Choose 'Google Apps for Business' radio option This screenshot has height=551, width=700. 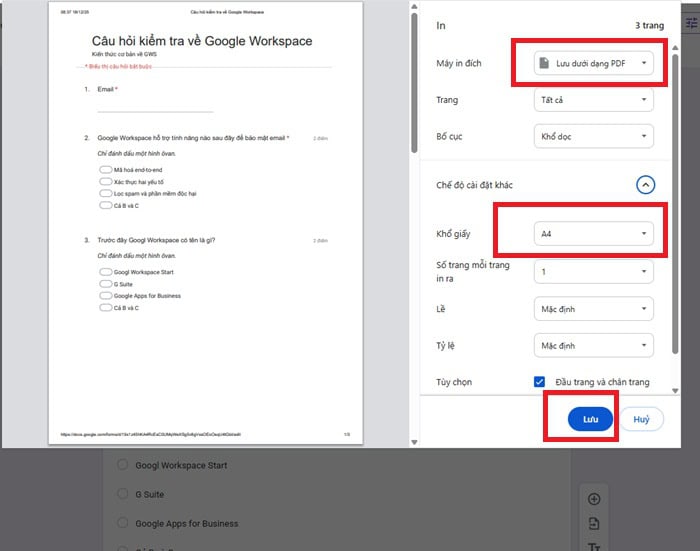click(123, 523)
